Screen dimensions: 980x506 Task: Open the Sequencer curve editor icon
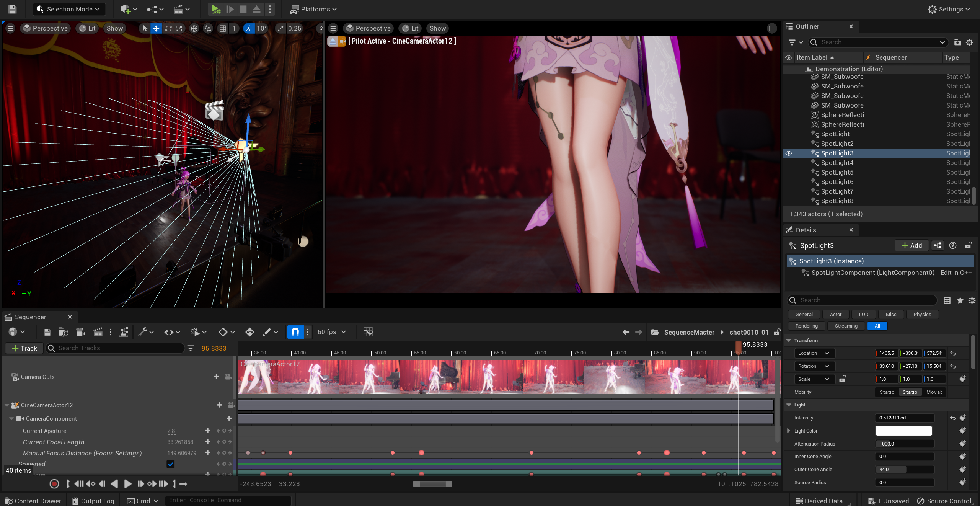[x=368, y=332]
